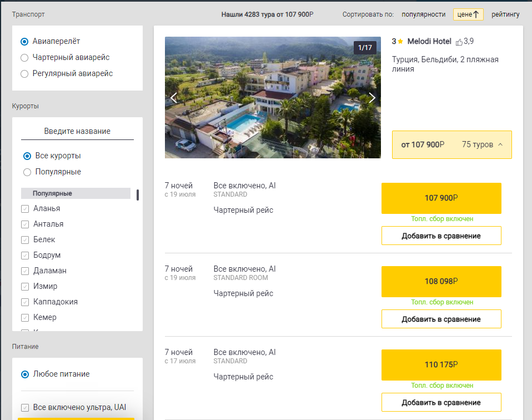Sort results by рейтингу
Screen dimensions: 532x420
[x=505, y=14]
